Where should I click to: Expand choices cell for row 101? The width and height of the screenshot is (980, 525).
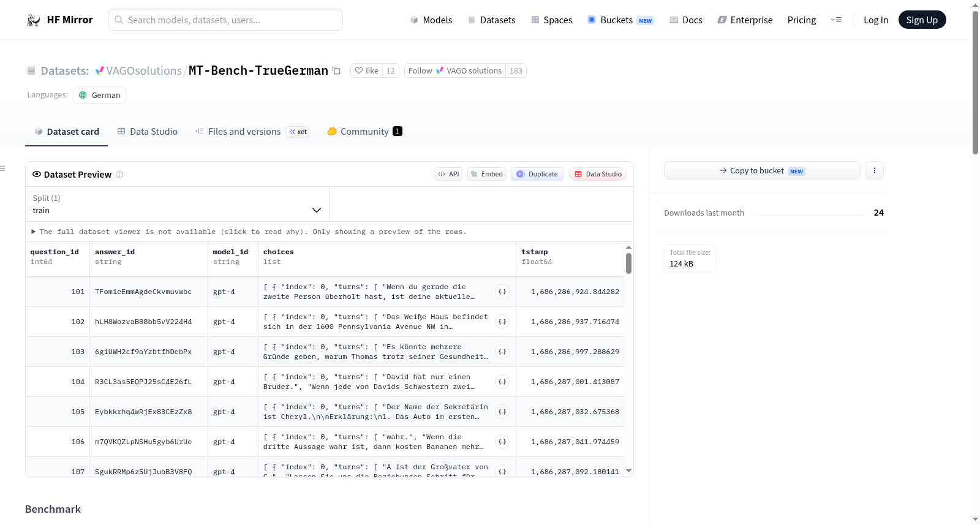click(x=502, y=292)
